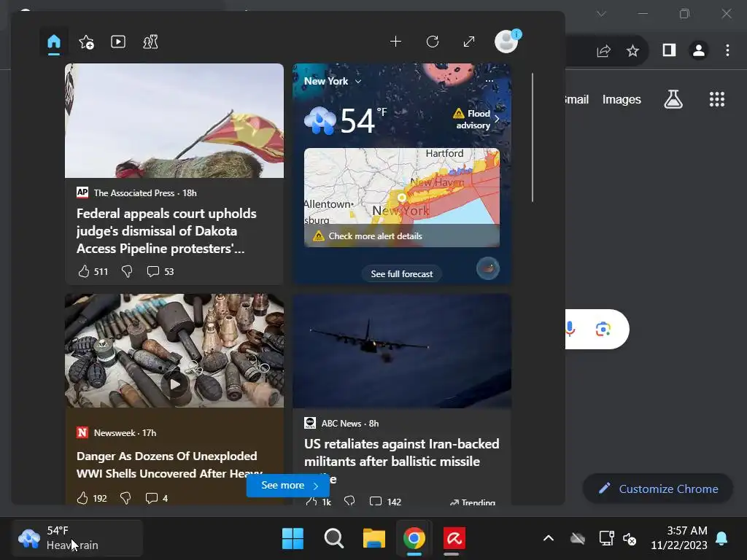747x560 pixels.
Task: Open Chrome three-dot menu
Action: pos(727,50)
